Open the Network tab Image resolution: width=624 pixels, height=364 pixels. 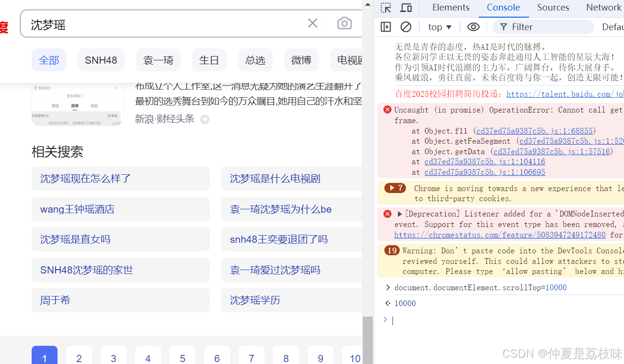pyautogui.click(x=603, y=8)
